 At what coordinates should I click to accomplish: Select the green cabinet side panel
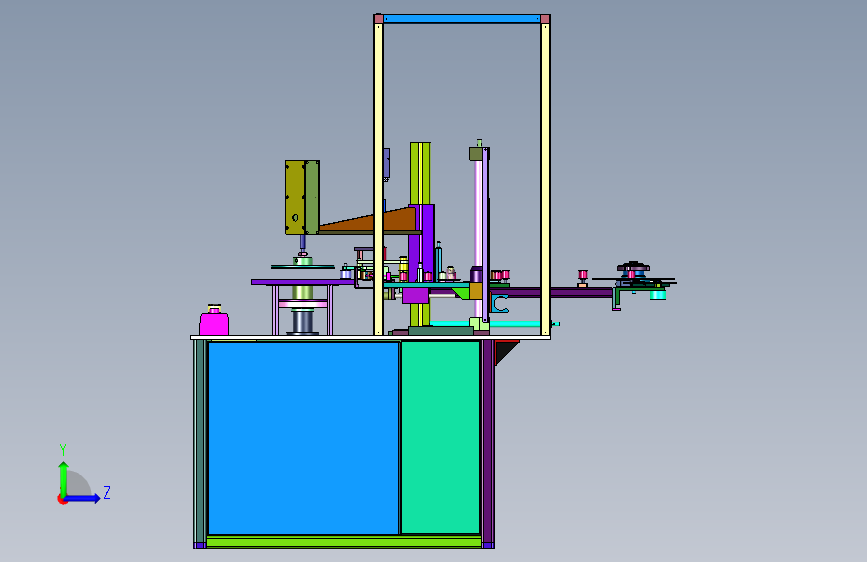coord(440,438)
